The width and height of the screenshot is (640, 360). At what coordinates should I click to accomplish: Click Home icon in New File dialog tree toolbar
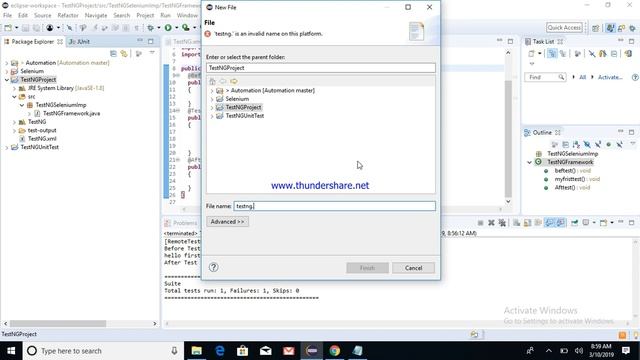212,81
